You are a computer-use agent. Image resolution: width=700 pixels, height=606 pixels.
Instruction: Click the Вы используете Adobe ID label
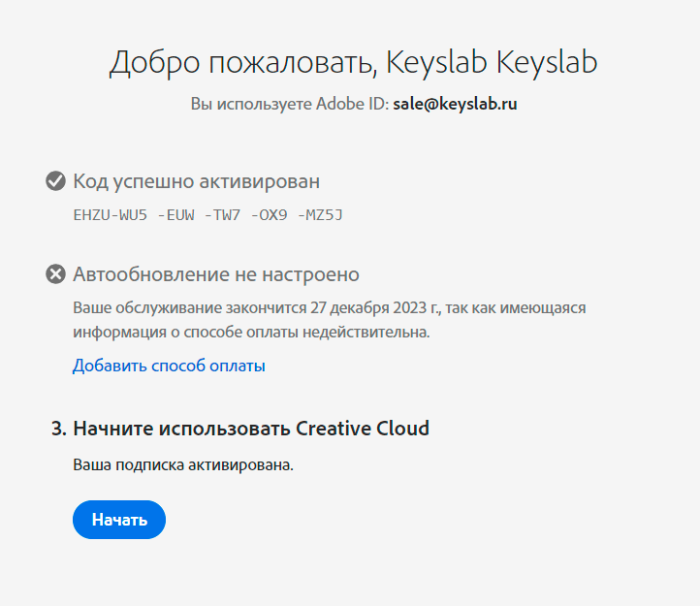click(290, 104)
